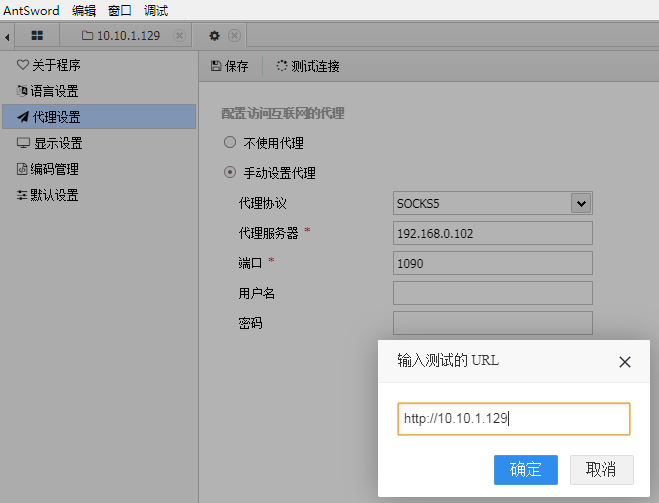Open the 窗口 menu
Image resolution: width=659 pixels, height=503 pixels.
point(120,10)
